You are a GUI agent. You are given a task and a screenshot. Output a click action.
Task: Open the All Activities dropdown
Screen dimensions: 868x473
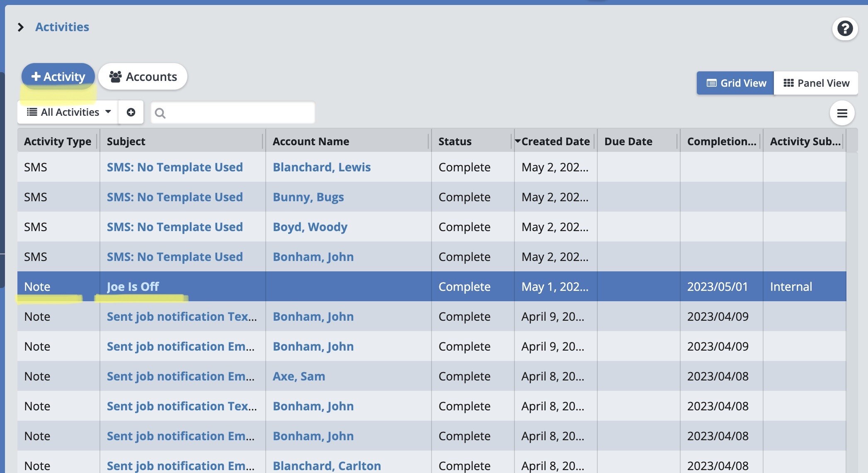click(68, 112)
